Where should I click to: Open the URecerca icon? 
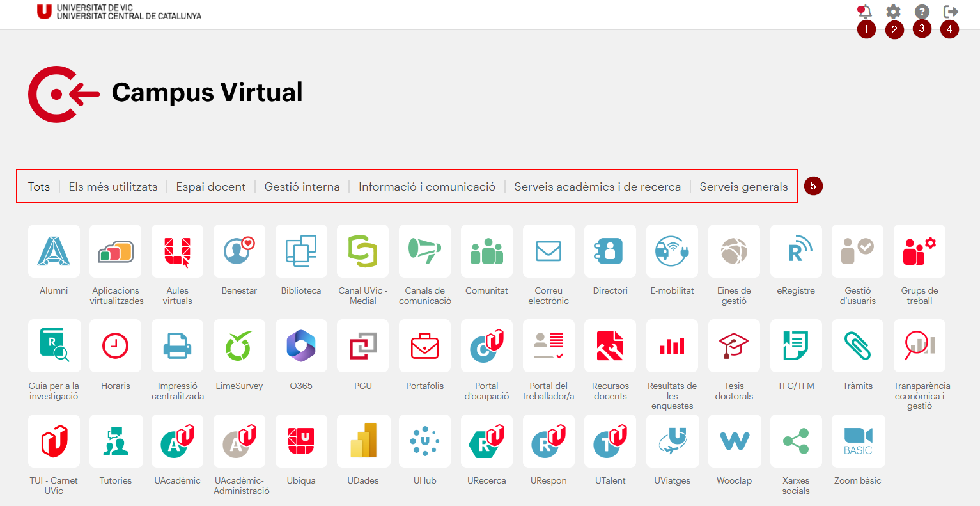486,441
